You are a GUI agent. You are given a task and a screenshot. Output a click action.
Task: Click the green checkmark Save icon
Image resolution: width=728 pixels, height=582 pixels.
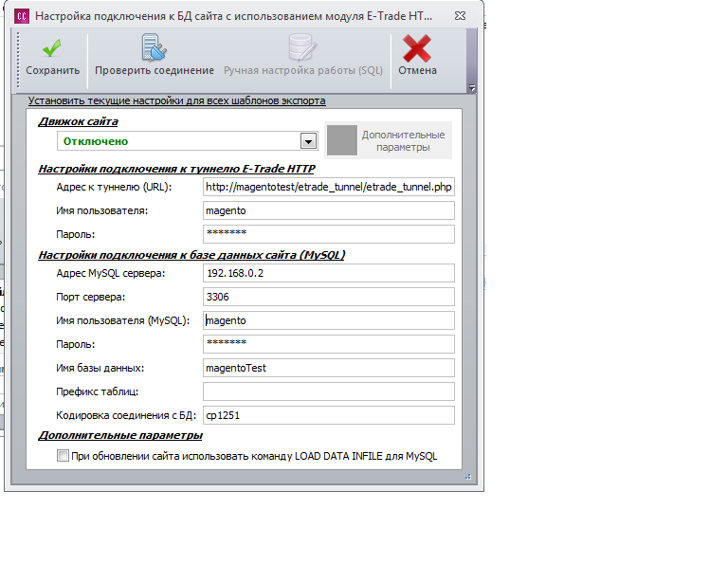51,48
